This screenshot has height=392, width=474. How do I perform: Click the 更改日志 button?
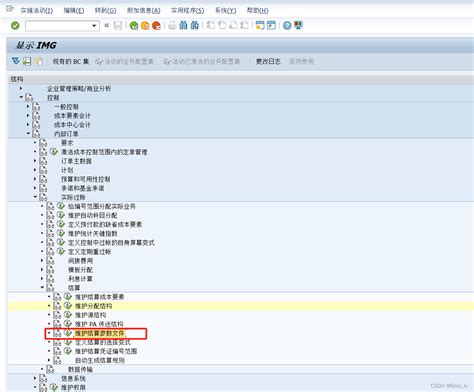268,61
